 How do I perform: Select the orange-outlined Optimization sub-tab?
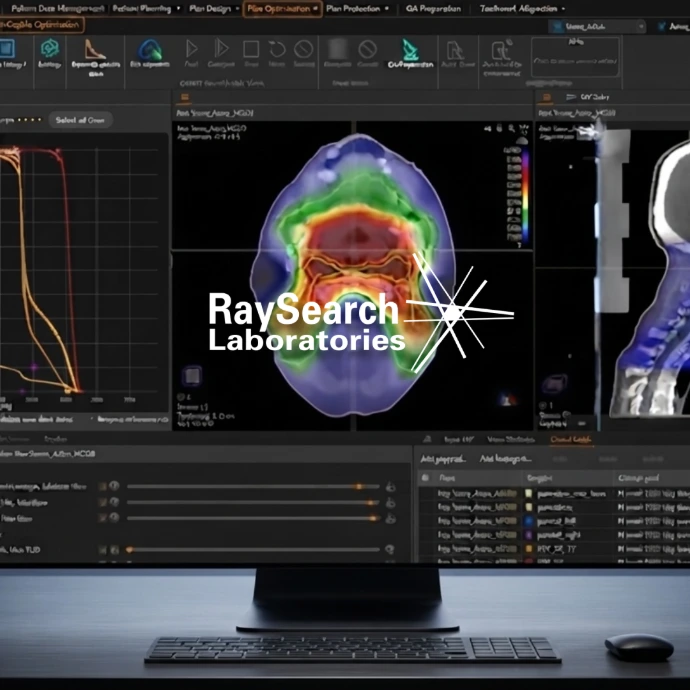click(x=41, y=25)
